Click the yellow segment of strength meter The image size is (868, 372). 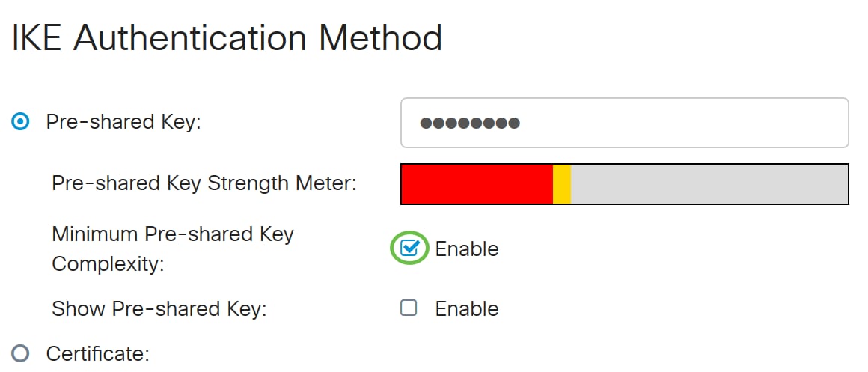pos(562,184)
